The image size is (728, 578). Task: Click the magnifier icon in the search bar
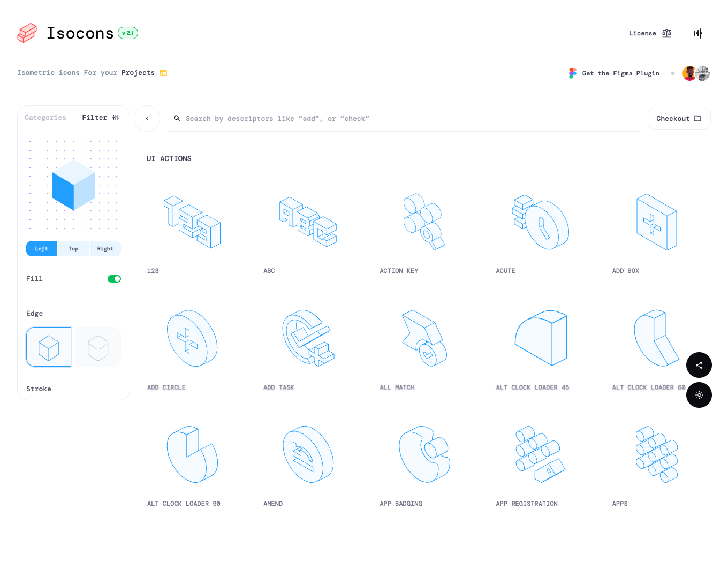pyautogui.click(x=177, y=118)
